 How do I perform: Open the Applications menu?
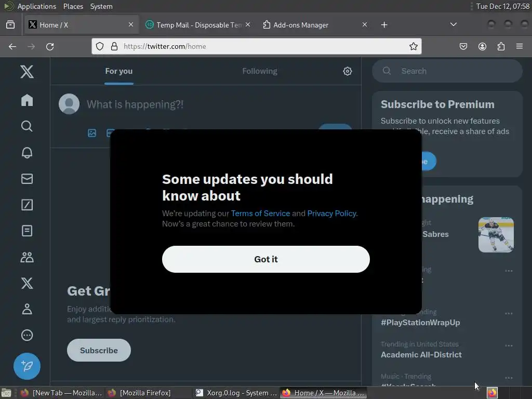point(37,6)
